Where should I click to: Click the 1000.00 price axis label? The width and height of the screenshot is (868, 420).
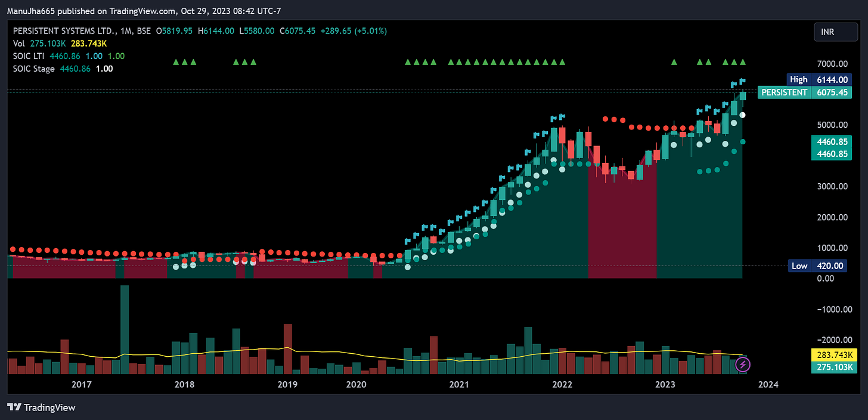[x=832, y=248]
